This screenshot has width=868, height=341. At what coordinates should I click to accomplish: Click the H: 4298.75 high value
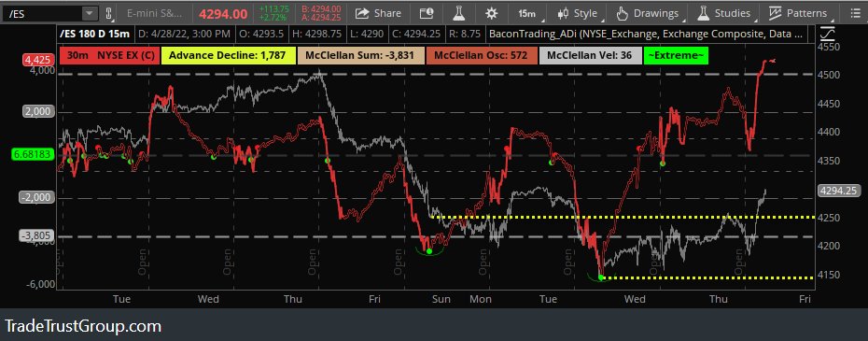(x=316, y=34)
